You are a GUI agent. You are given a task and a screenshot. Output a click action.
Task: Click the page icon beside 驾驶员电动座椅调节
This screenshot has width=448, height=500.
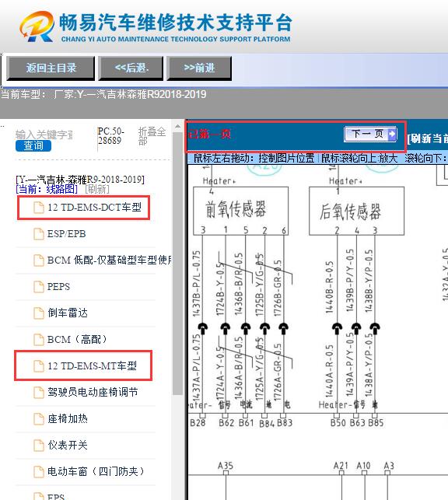click(39, 392)
